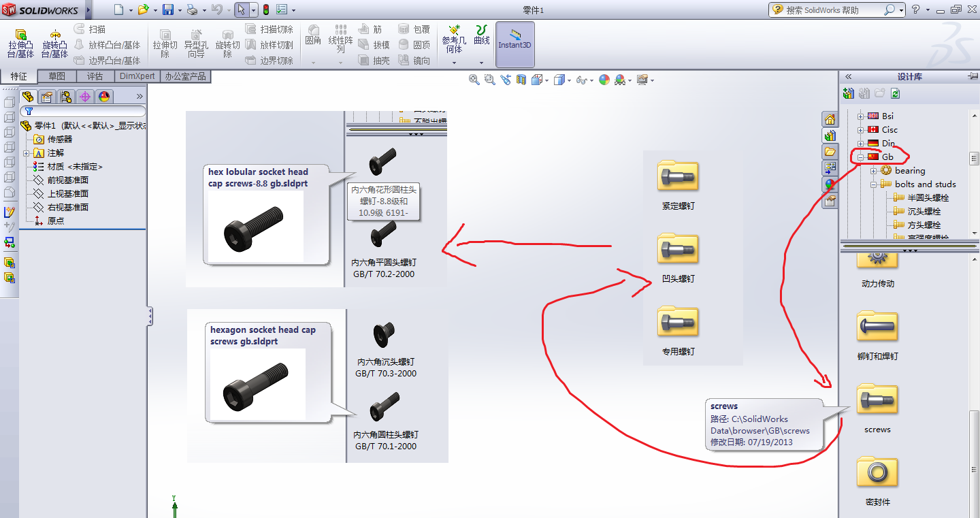The image size is (980, 518).
Task: Switch to the 草图 tab
Action: click(x=57, y=76)
